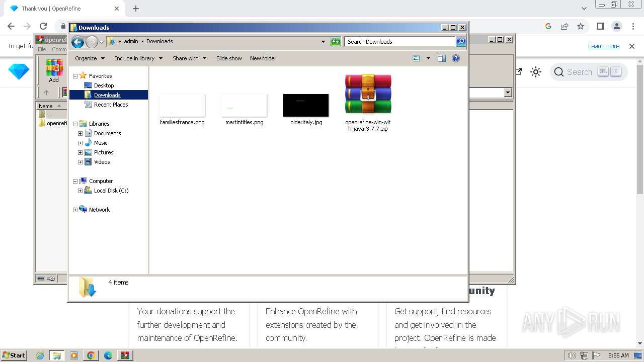Click the change view icon in Explorer
644x362 pixels.
tap(416, 58)
